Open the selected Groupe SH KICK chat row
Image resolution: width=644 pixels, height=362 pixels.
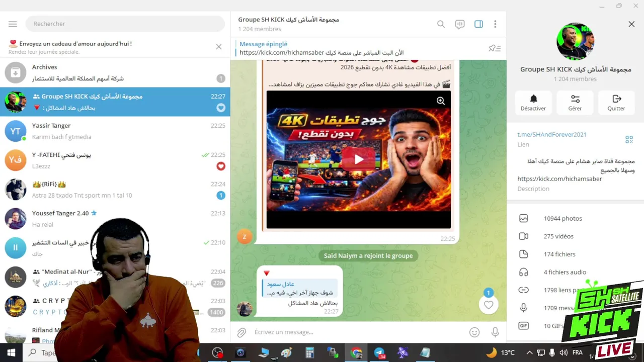[x=115, y=102]
